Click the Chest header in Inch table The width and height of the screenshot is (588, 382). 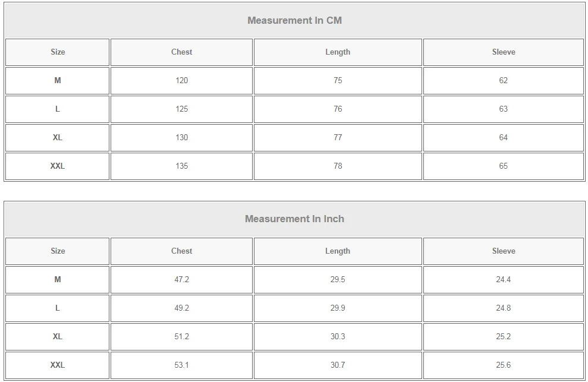[x=181, y=251]
